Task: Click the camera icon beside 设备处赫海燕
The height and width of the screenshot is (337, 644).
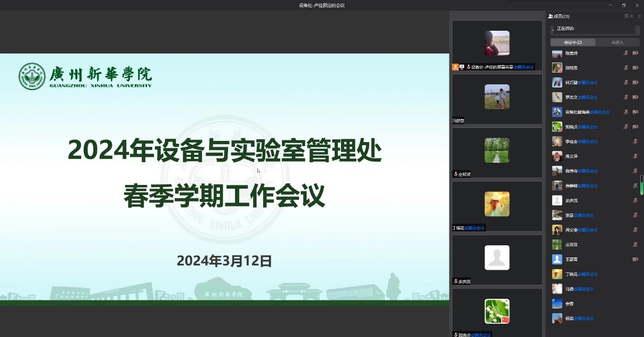Action: (x=636, y=112)
